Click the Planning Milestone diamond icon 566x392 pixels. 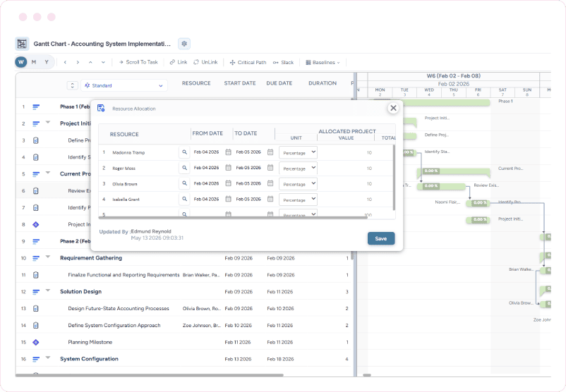36,342
